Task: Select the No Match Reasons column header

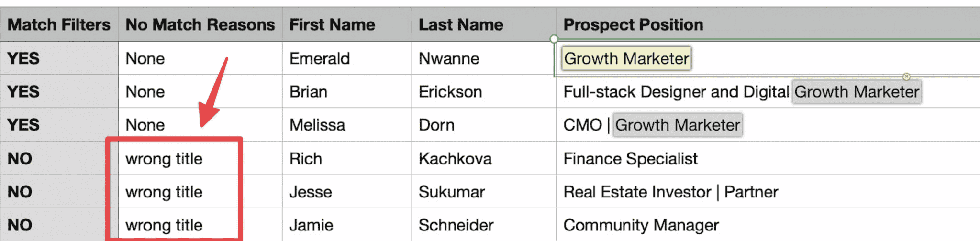Action: 200,24
